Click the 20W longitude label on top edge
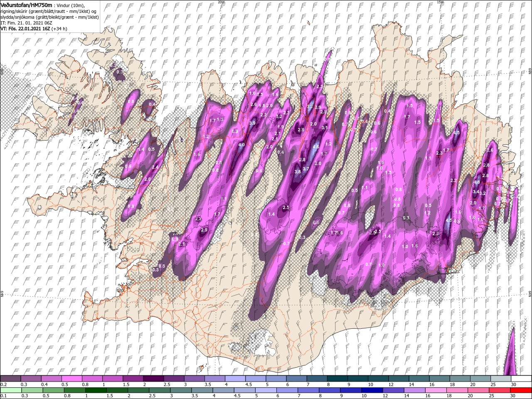532x399 pixels. tap(221, 2)
